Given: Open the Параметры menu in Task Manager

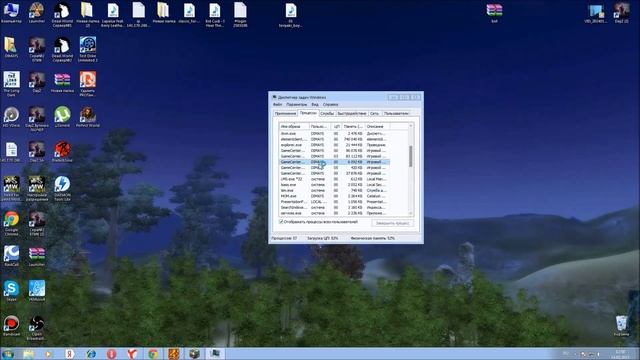Looking at the screenshot, I should tap(296, 104).
